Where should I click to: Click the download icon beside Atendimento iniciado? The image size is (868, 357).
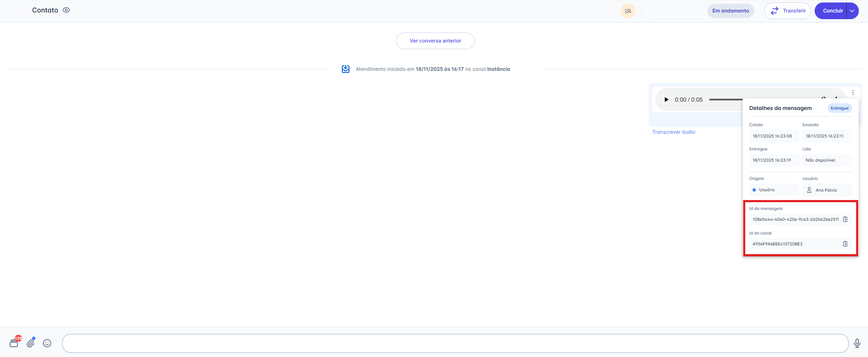point(346,69)
